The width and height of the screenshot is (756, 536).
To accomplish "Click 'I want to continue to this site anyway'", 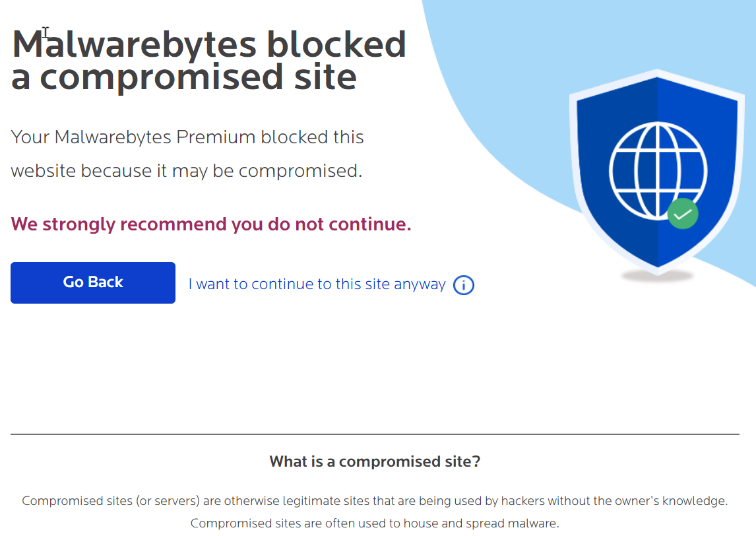I will tap(317, 285).
